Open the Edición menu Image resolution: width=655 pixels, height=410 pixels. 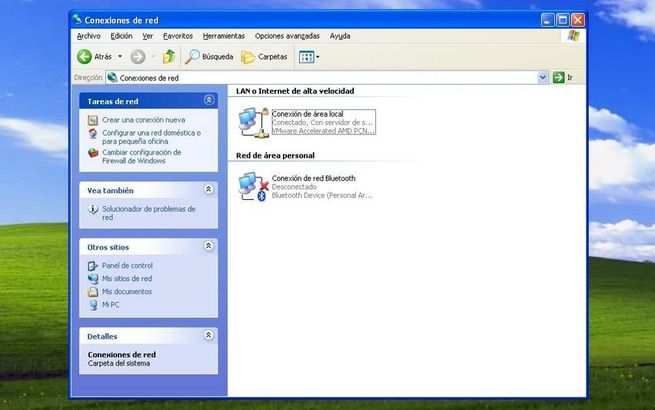coord(121,36)
